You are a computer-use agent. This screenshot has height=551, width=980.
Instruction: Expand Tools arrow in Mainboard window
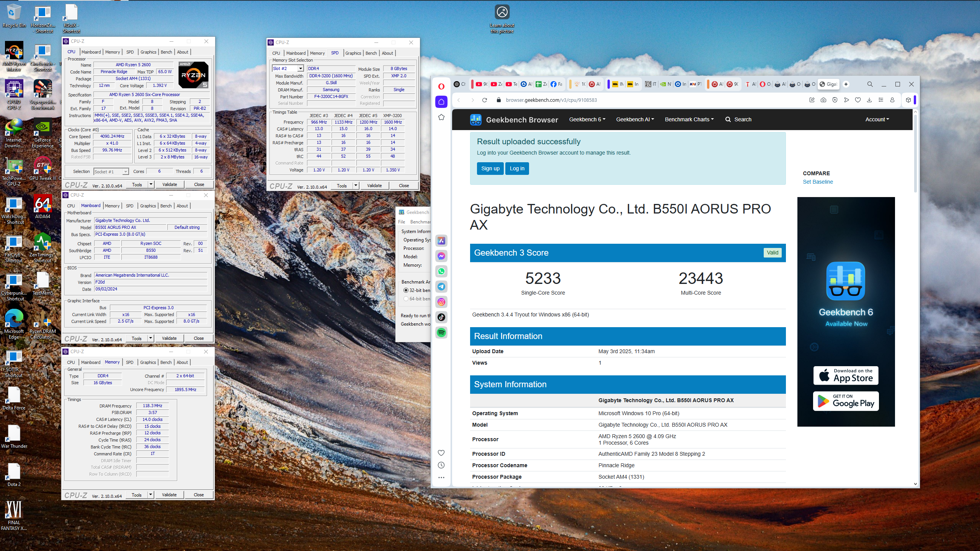point(150,338)
